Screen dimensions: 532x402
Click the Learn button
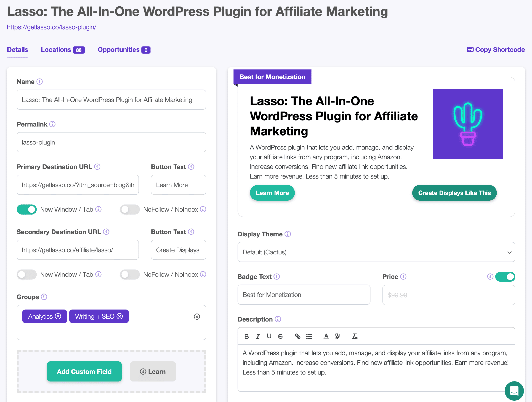pos(153,371)
